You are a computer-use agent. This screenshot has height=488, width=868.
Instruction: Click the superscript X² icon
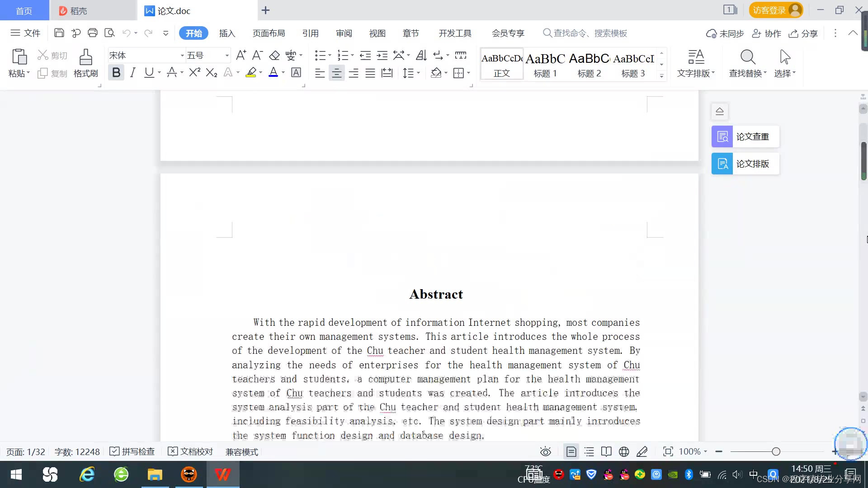tap(194, 73)
